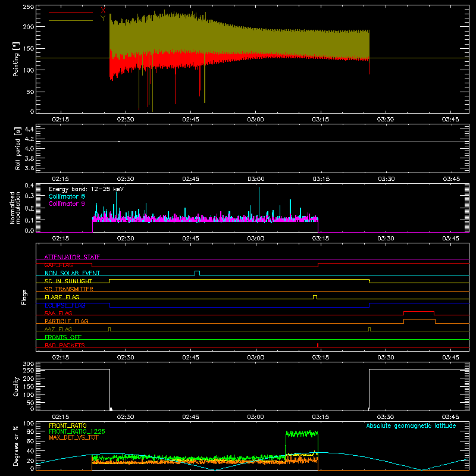Click the green FRONTS_OFF label
The width and height of the screenshot is (476, 476).
[63, 337]
